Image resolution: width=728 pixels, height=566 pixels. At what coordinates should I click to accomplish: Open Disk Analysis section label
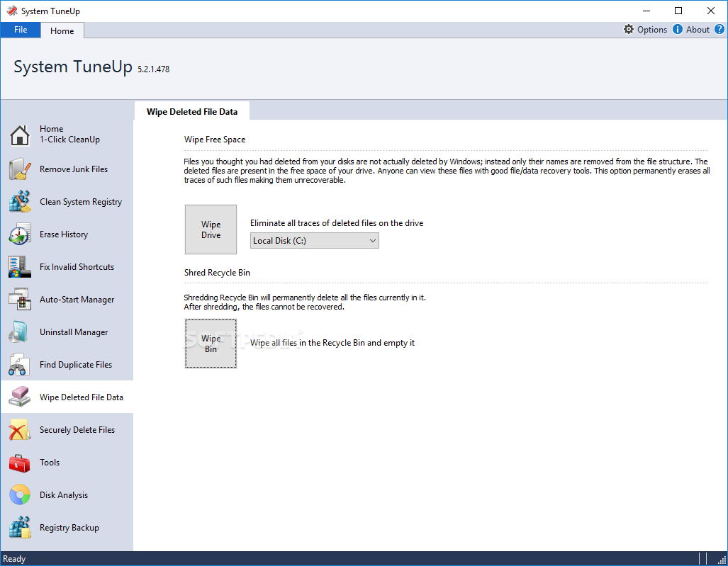tap(64, 495)
